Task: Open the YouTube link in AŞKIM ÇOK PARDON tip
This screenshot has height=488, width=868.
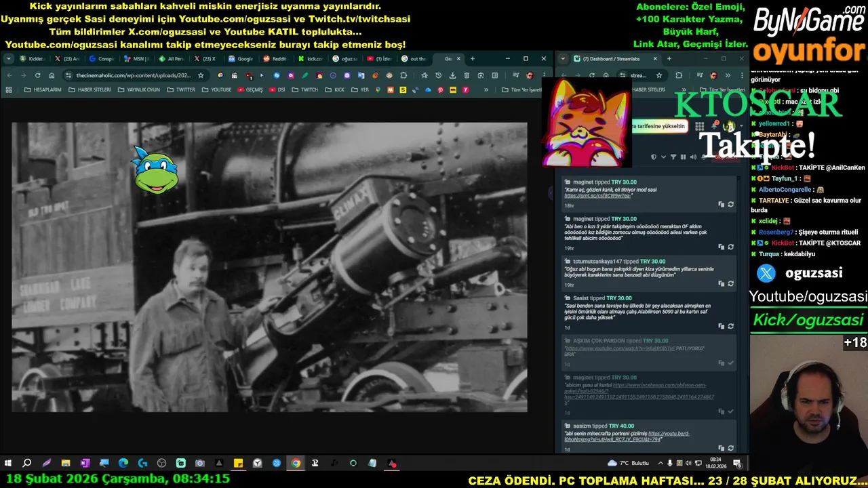Action: (620, 348)
